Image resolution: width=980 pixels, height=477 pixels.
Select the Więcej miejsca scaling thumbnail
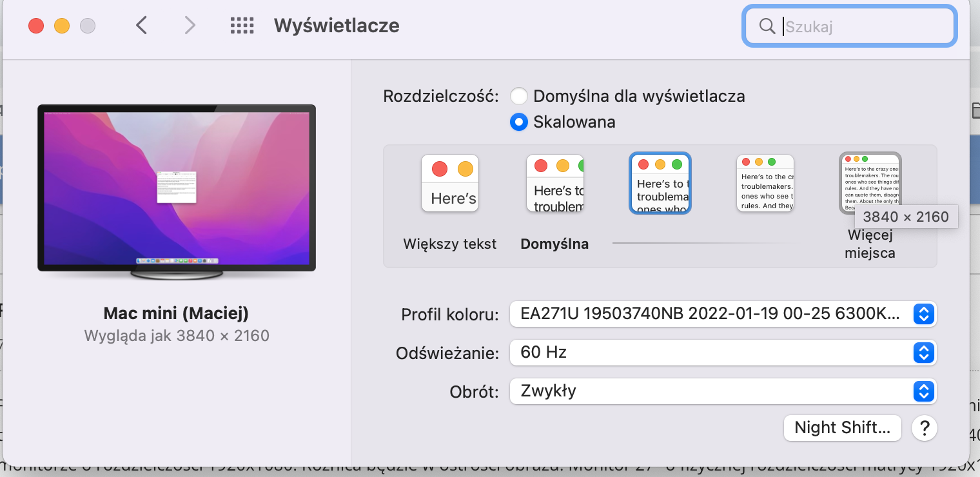pyautogui.click(x=870, y=180)
